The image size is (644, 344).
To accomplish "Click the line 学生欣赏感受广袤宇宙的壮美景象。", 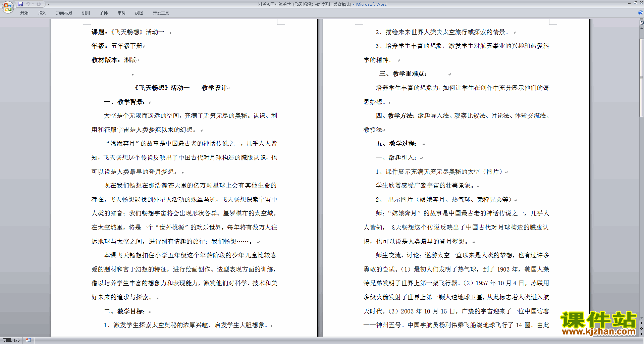I will pyautogui.click(x=426, y=186).
